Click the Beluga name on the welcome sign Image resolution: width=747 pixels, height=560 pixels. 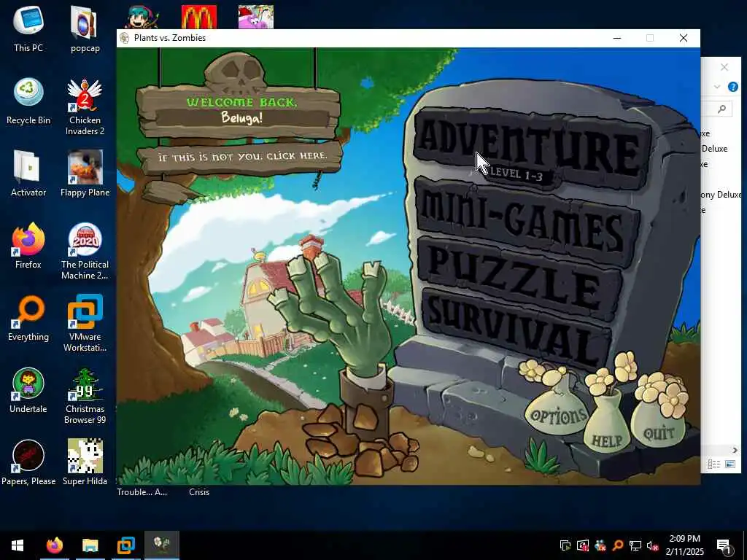tap(241, 117)
